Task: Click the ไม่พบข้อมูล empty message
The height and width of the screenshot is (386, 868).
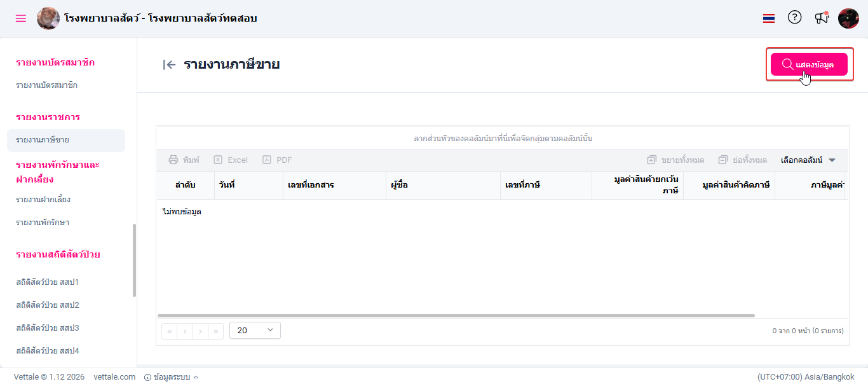Action: [x=182, y=211]
